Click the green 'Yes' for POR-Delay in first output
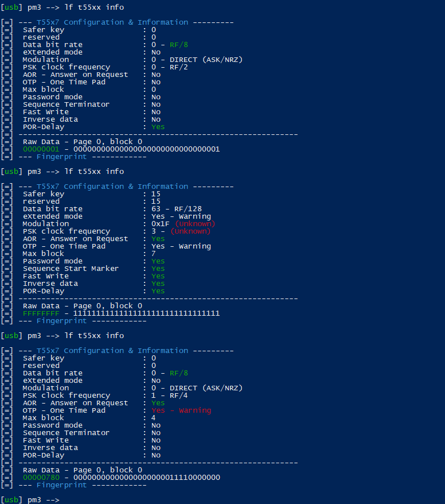The height and width of the screenshot is (504, 445). click(158, 127)
